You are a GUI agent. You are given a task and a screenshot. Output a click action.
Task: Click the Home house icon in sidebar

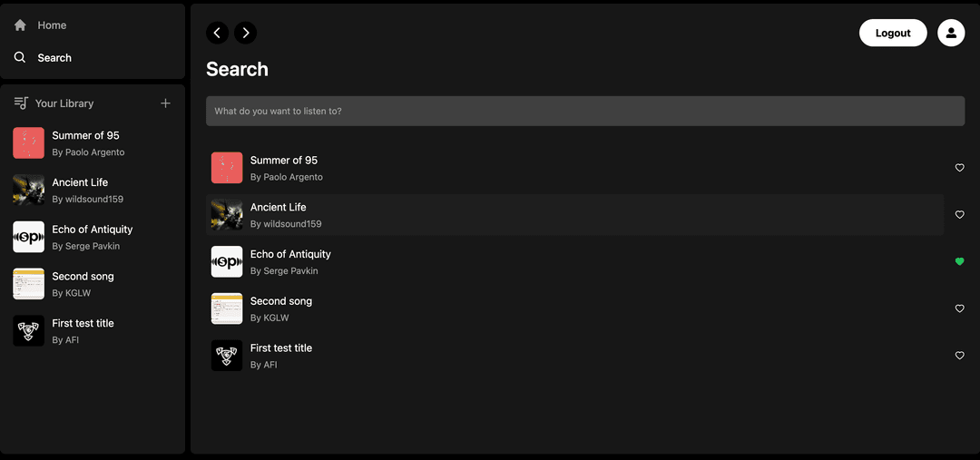pyautogui.click(x=20, y=25)
